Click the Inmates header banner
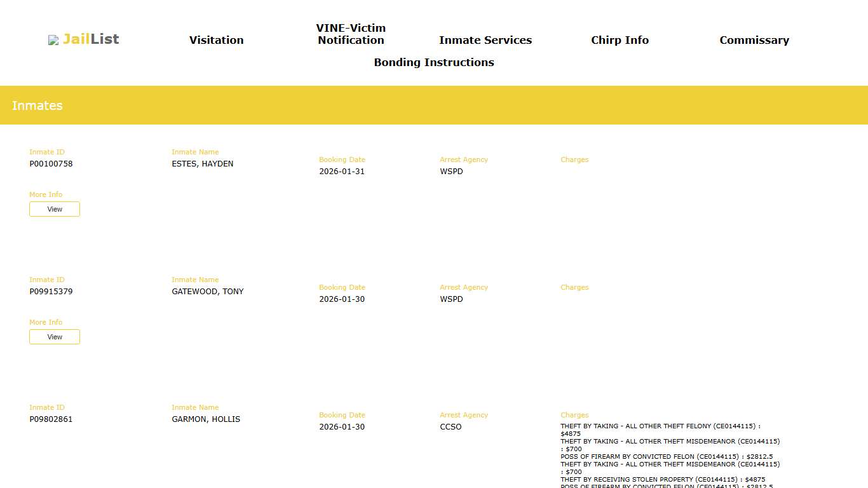The height and width of the screenshot is (488, 868). click(434, 105)
